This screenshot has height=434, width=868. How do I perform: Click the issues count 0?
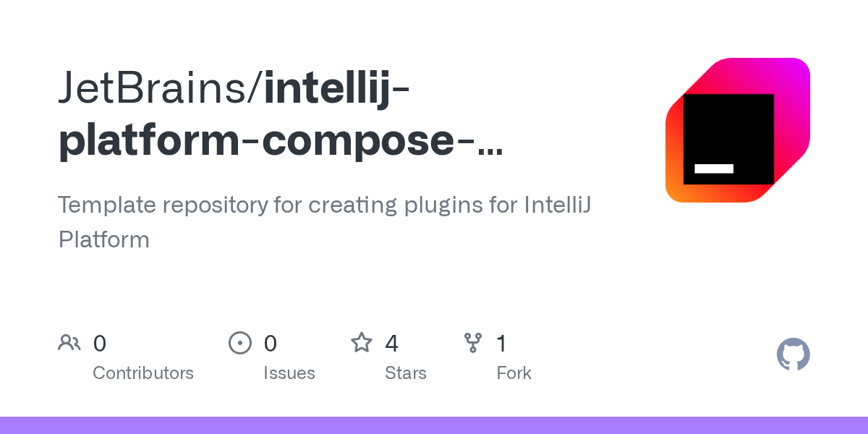tap(271, 343)
